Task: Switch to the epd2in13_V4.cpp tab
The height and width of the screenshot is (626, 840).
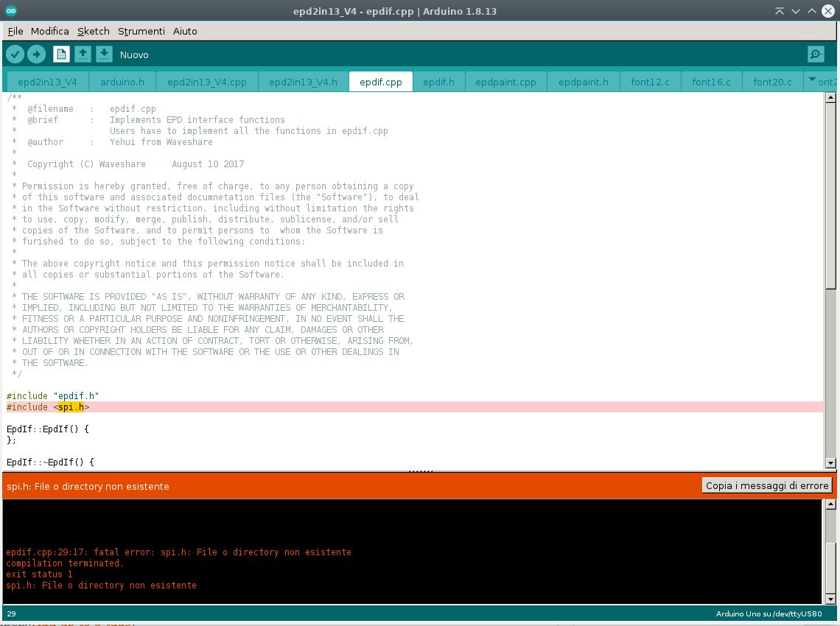Action: click(x=207, y=82)
